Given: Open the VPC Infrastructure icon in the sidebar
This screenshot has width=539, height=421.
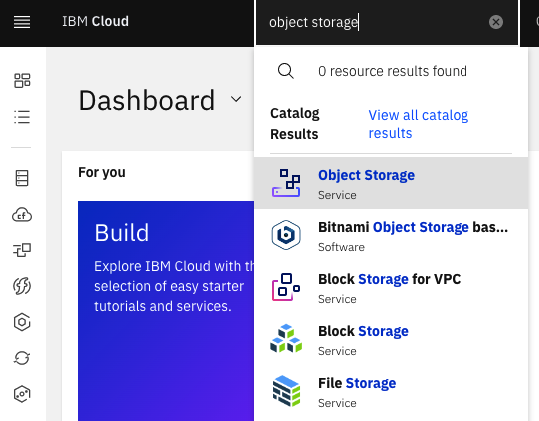Looking at the screenshot, I should pyautogui.click(x=22, y=250).
